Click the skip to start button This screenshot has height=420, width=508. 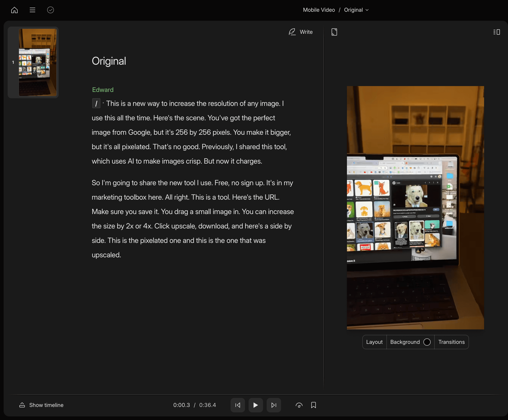[x=238, y=405]
